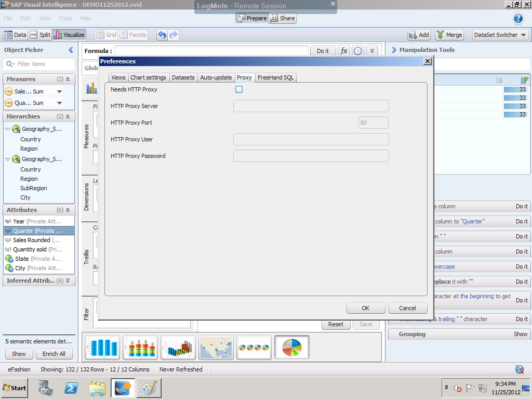
Task: Select the Sales Rounded attribute
Action: [x=38, y=240]
